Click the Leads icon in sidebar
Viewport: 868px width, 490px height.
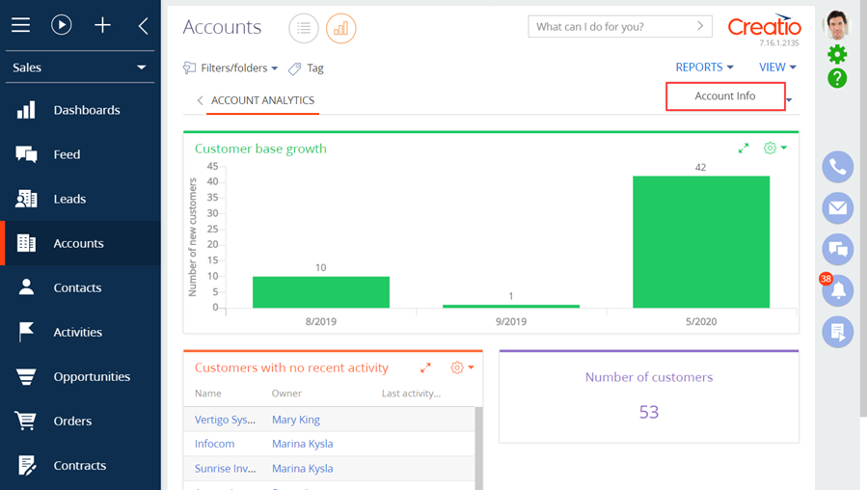click(26, 199)
